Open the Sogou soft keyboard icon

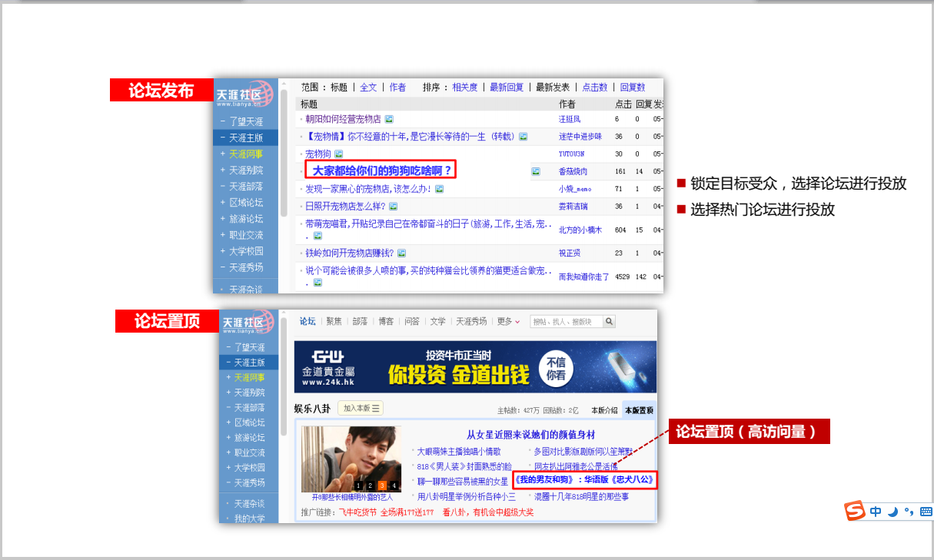coord(926,512)
